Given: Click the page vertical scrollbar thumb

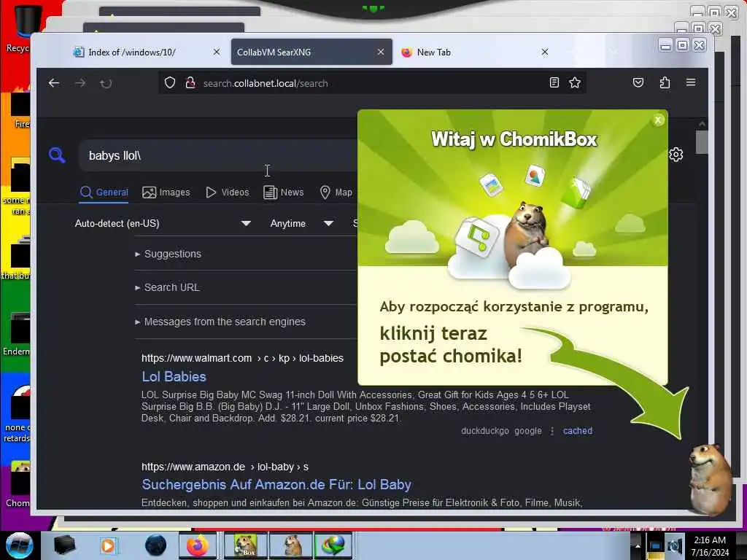Looking at the screenshot, I should point(701,142).
